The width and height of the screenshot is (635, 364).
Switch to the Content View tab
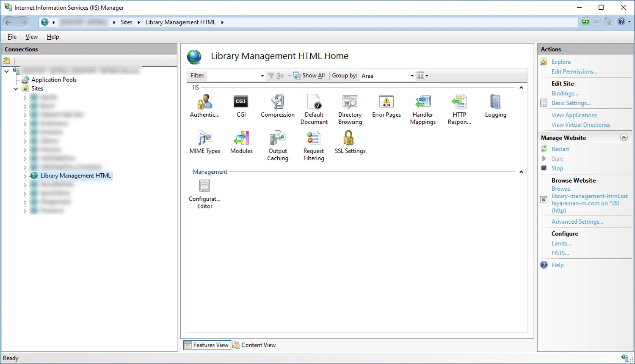pyautogui.click(x=254, y=345)
